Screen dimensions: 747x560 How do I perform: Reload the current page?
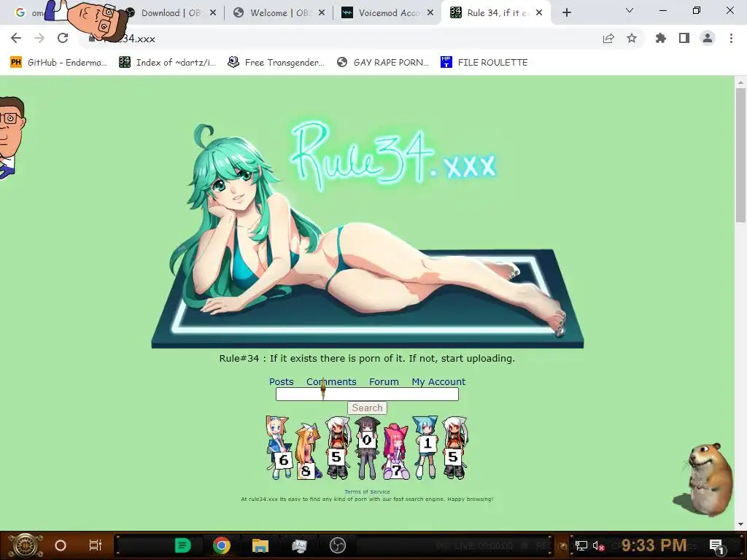pyautogui.click(x=63, y=38)
